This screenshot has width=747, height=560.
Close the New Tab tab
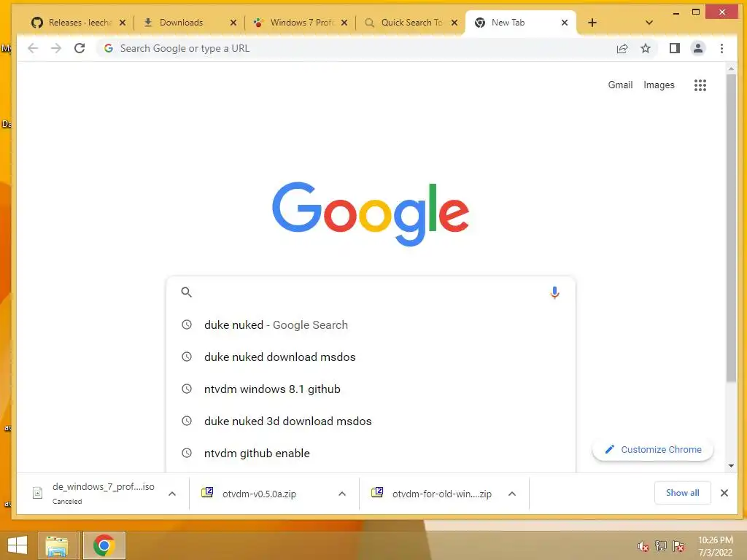click(x=565, y=23)
